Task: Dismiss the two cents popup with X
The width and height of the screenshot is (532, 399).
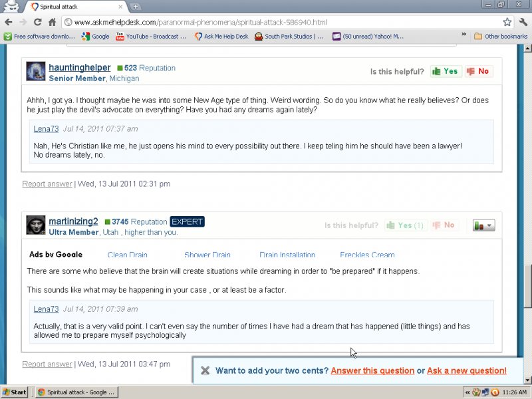Action: pyautogui.click(x=205, y=370)
